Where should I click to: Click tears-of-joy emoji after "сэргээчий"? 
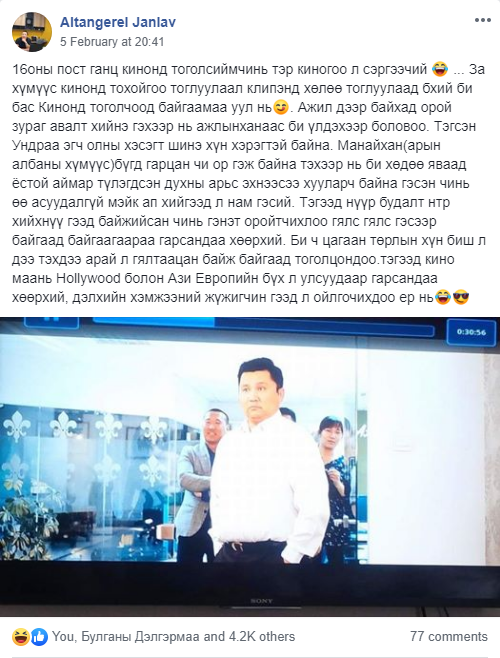click(x=440, y=69)
